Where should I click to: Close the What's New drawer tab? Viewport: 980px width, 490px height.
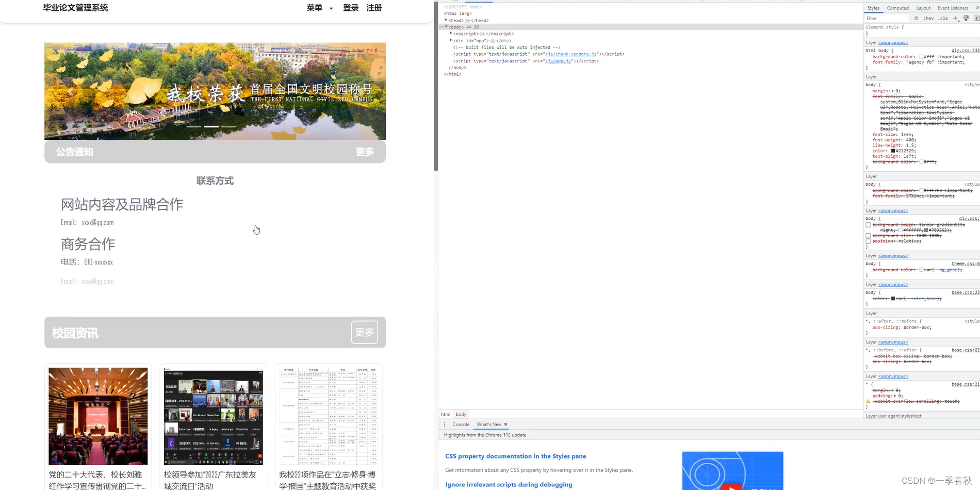point(505,424)
